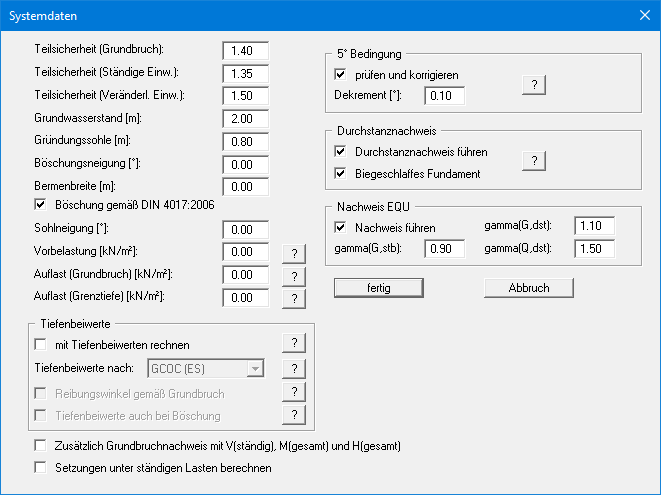Screen dimensions: 661x495
Task: Click help button for 5° Bedingung
Action: click(535, 85)
